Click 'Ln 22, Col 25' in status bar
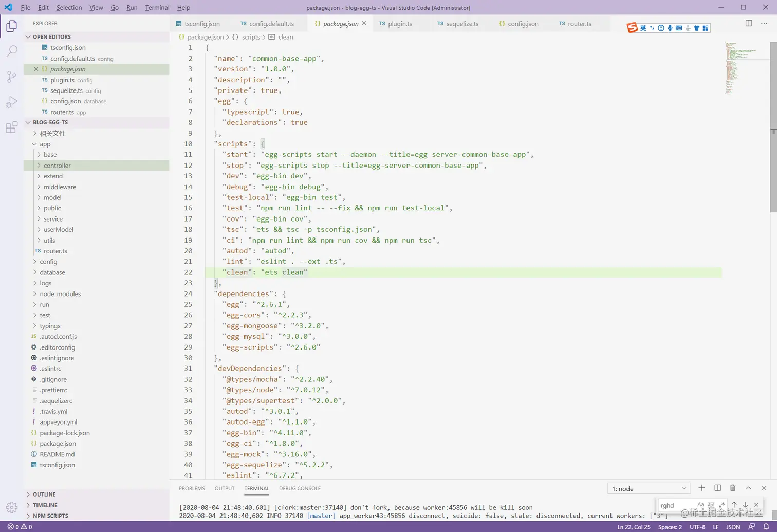Screen dimensions: 777x532 (634, 527)
